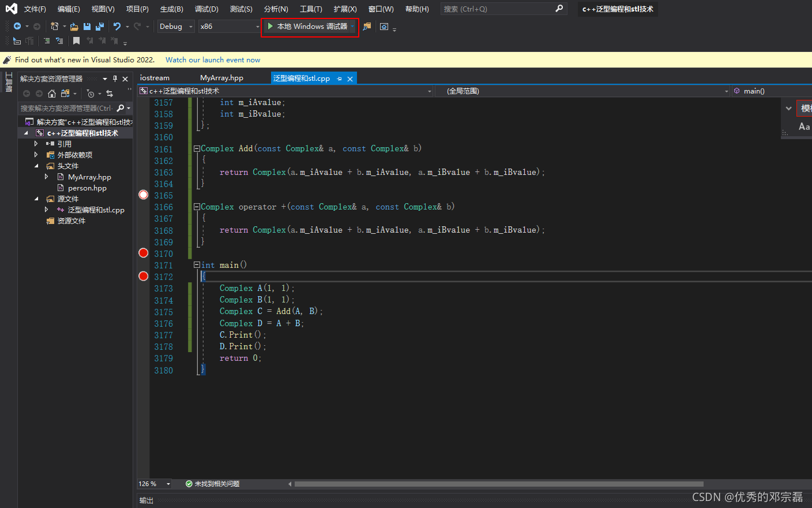Start 本地 Windows 调试器 debugging
Screen dimensions: 812x508
pos(307,26)
